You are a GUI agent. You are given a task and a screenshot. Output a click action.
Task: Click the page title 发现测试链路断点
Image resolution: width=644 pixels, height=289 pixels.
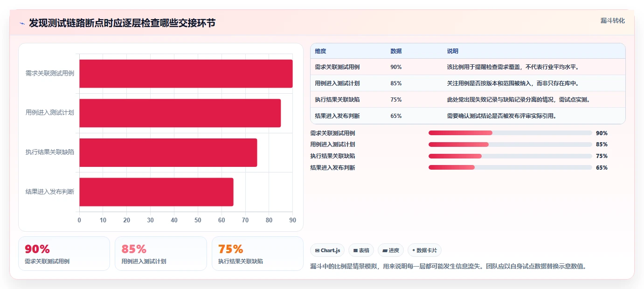click(x=122, y=23)
